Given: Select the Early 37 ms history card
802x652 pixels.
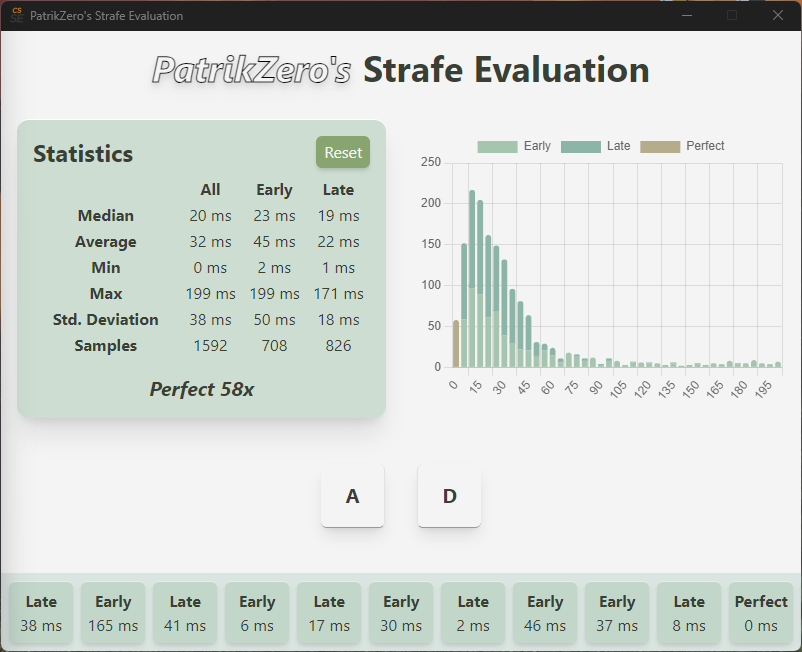Looking at the screenshot, I should point(617,613).
